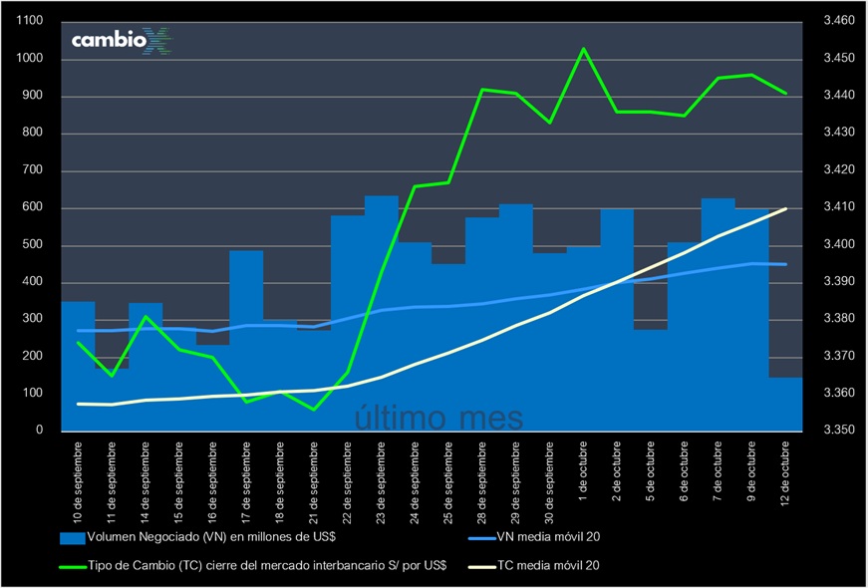Viewport: 868px width, 588px height.
Task: Click the '29 de septiembre' axis label
Action: (x=515, y=482)
